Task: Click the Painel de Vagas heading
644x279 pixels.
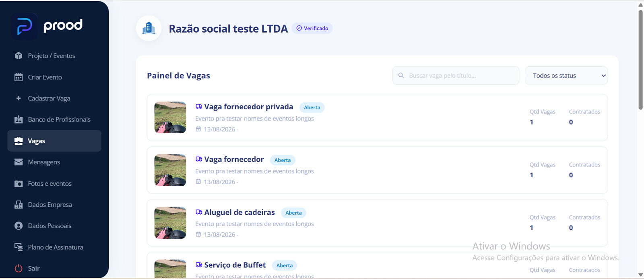Action: (x=178, y=76)
